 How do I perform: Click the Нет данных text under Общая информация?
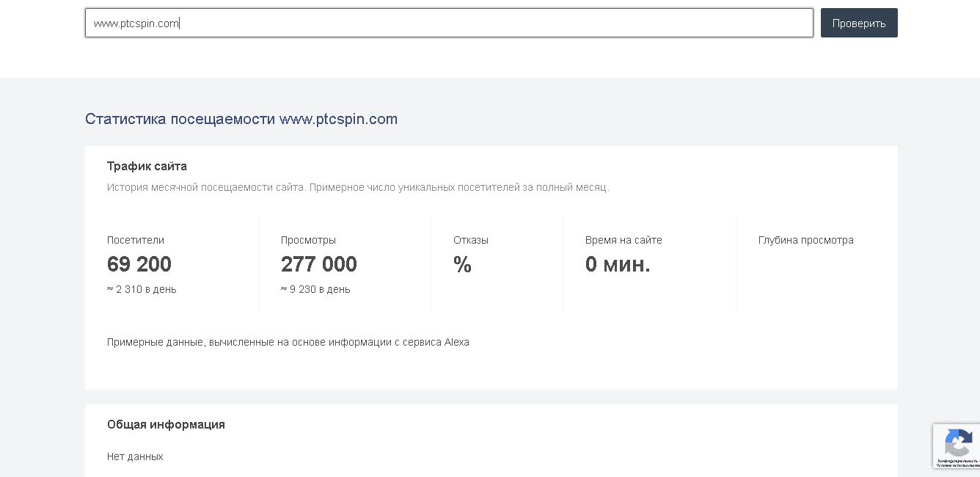[135, 456]
